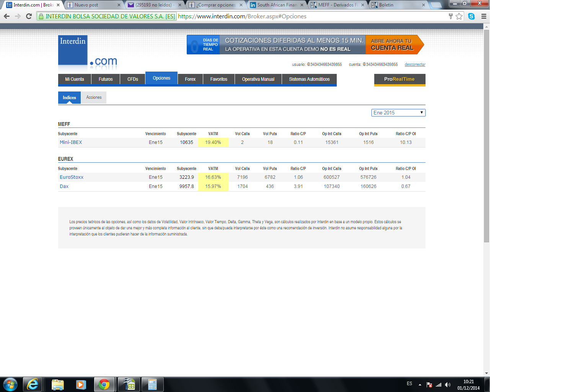Click the desconectar link
The image size is (574, 392).
[415, 64]
